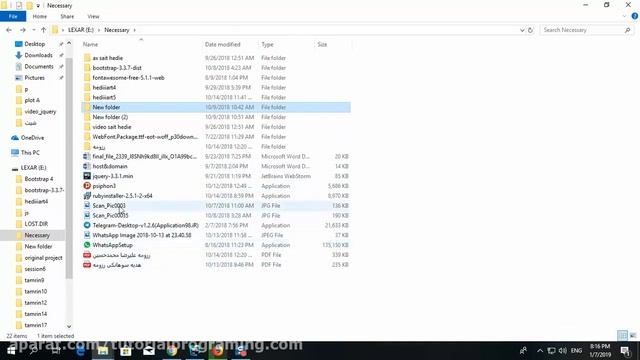This screenshot has width=640, height=360.
Task: Select the hediiart4 folder in file list
Action: pos(104,87)
